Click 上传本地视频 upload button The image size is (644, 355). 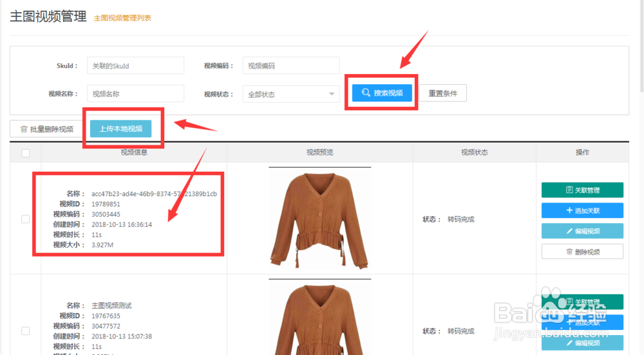coord(121,129)
